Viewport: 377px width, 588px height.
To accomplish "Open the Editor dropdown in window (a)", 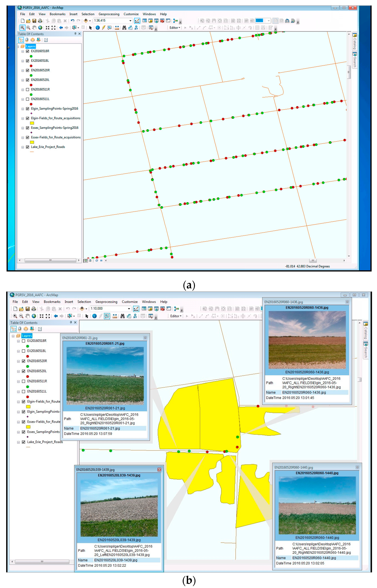I will [175, 28].
